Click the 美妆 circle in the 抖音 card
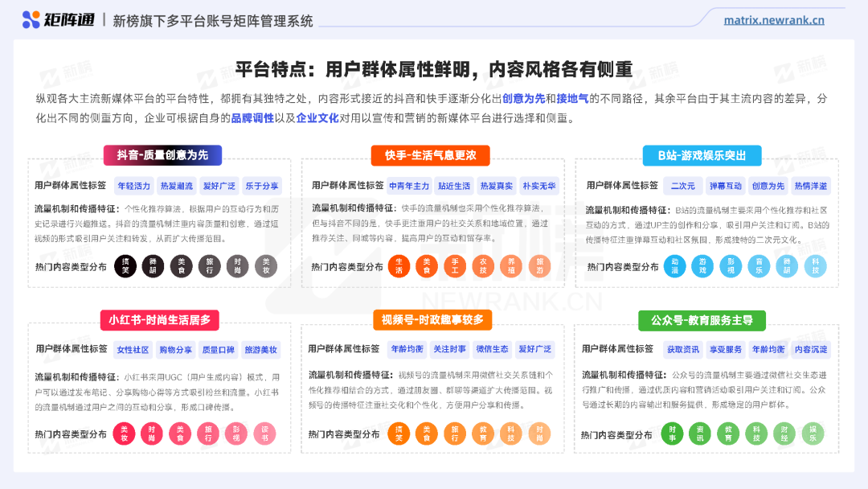Image resolution: width=868 pixels, height=489 pixels. coord(266,266)
